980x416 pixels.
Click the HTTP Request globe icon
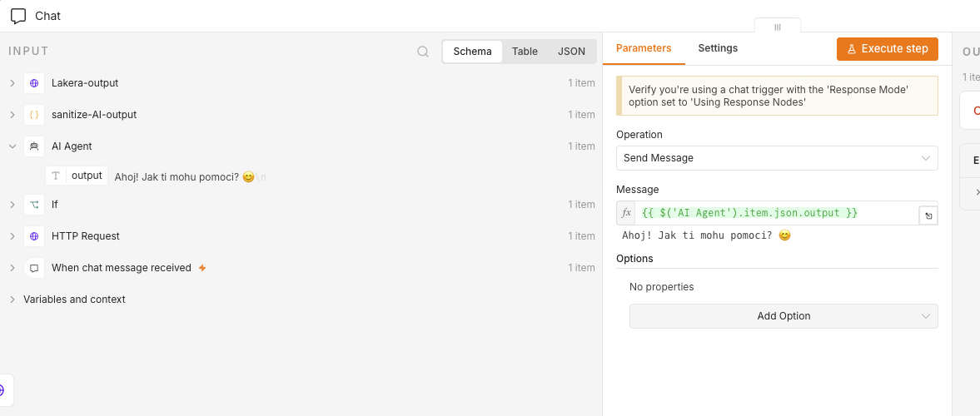click(34, 236)
